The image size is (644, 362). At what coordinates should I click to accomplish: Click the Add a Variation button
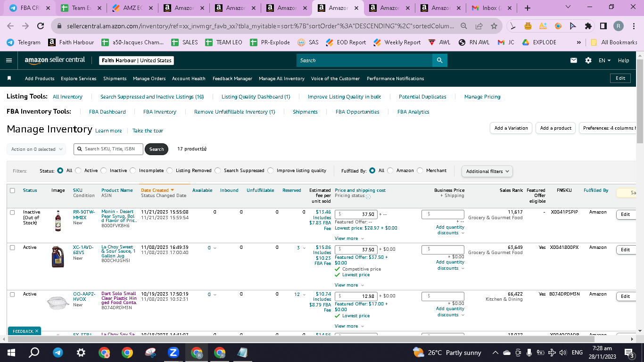[x=511, y=128]
